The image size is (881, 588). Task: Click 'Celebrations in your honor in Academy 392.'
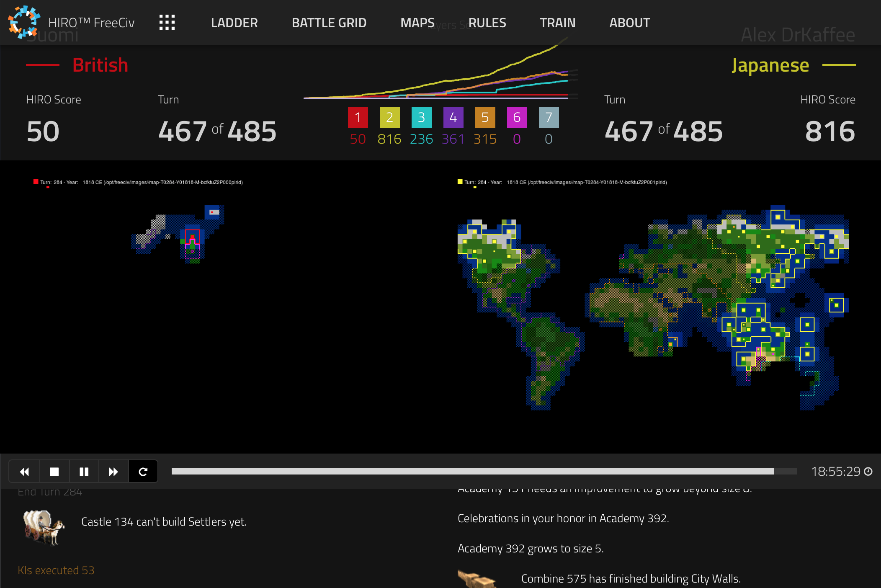tap(563, 518)
